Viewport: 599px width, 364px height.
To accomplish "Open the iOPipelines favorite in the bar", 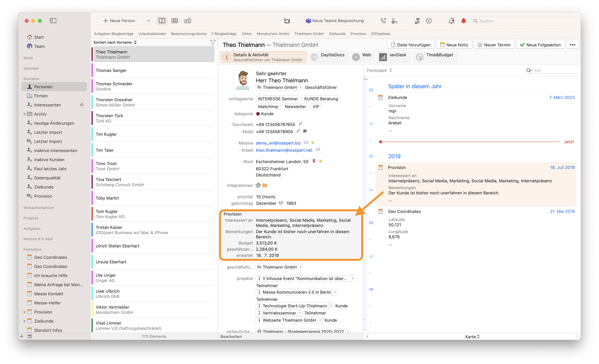I will click(380, 34).
